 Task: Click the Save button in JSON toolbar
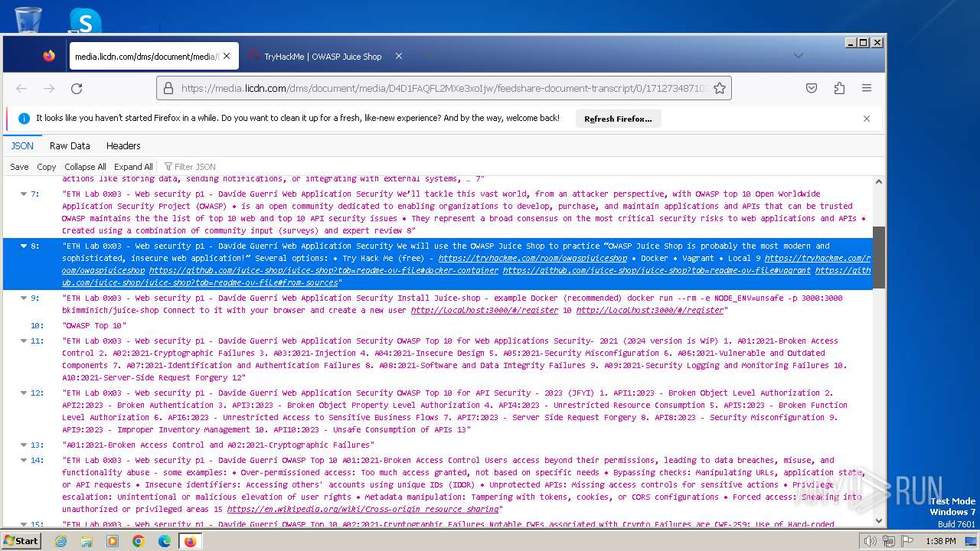coord(19,167)
